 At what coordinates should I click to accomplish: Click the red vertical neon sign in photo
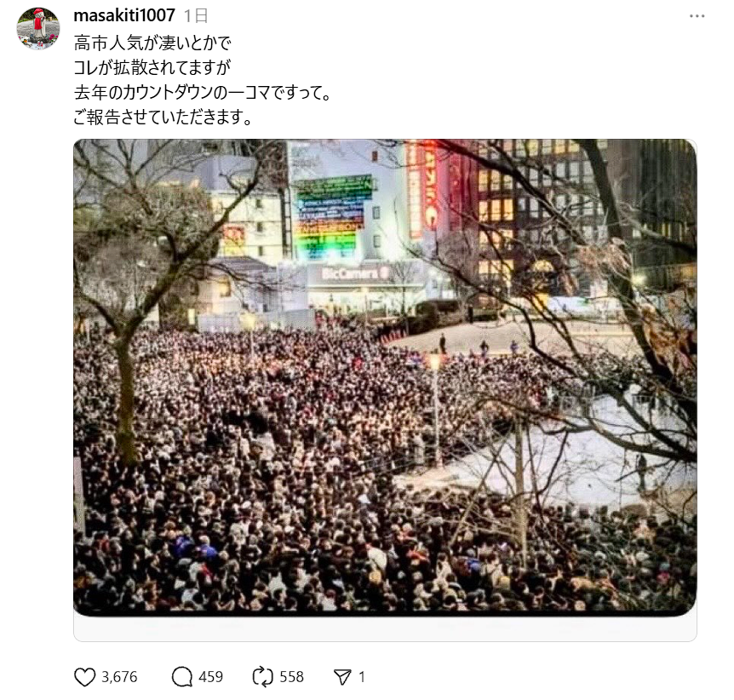422,190
